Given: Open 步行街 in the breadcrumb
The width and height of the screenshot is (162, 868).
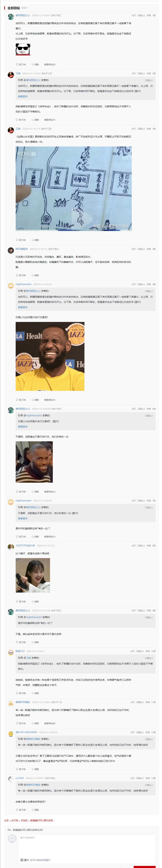Looking at the screenshot, I should 15,820.
